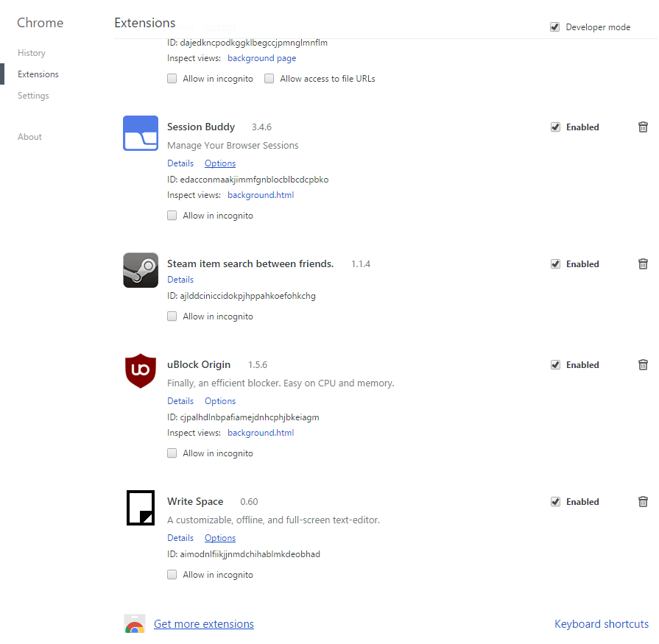Go to Settings in the sidebar
Viewport: 659px width, 644px height.
click(x=33, y=96)
